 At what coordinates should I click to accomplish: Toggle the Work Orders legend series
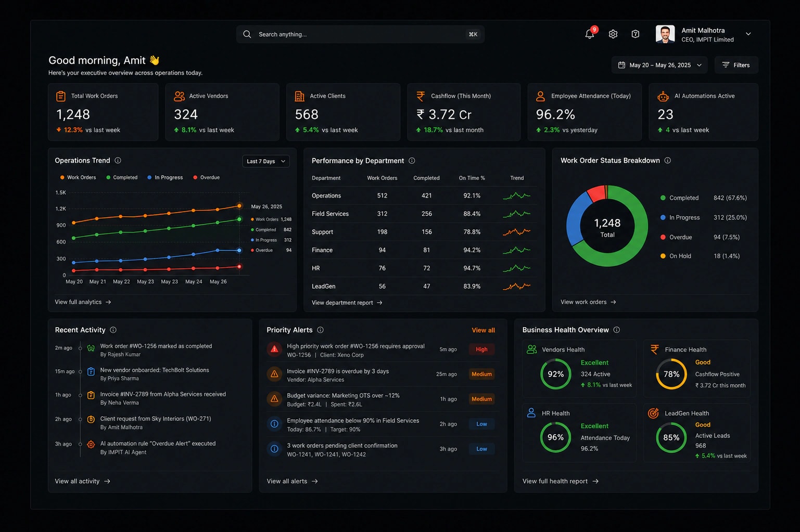(78, 177)
